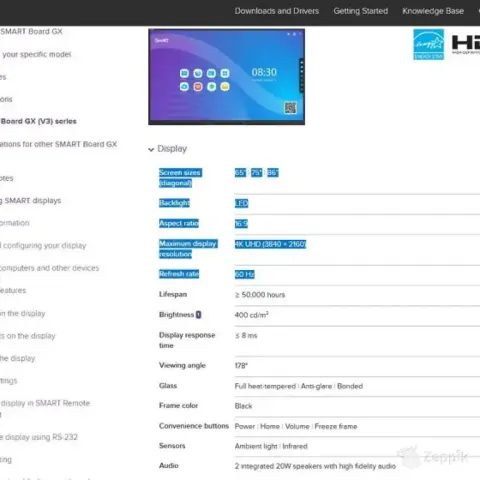Image resolution: width=480 pixels, height=480 pixels.
Task: Open 'computers and other devices' sidebar topic
Action: 49,268
